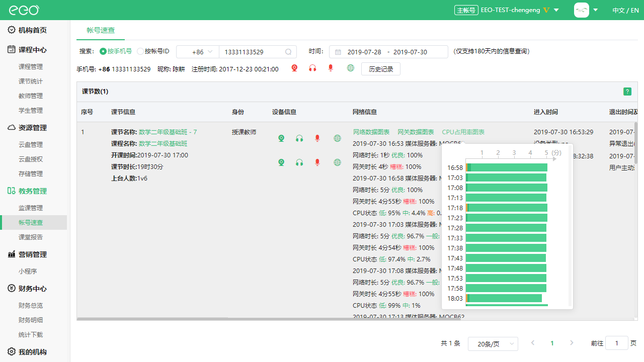This screenshot has width=644, height=362.
Task: Open the CPU占用率图表 link
Action: click(463, 132)
